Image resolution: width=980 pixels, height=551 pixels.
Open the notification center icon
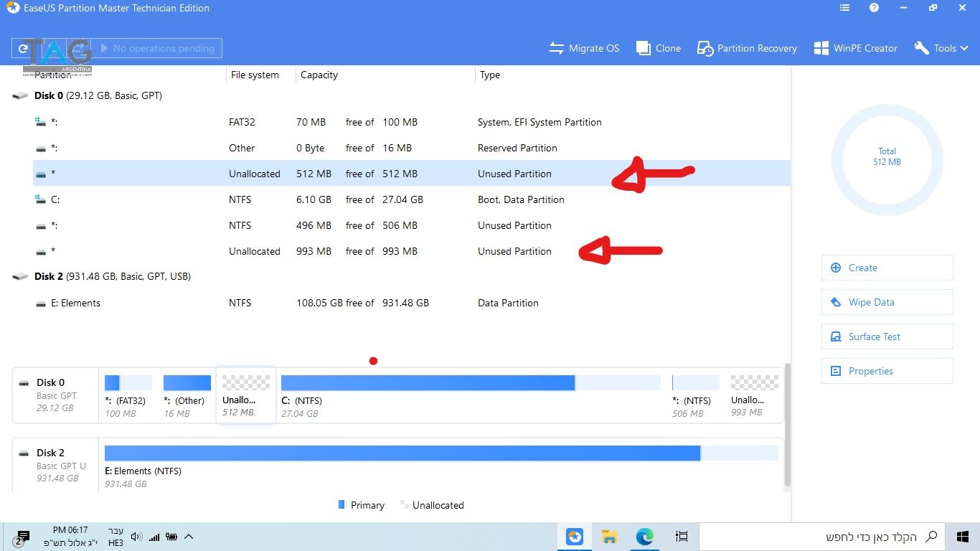tap(22, 537)
